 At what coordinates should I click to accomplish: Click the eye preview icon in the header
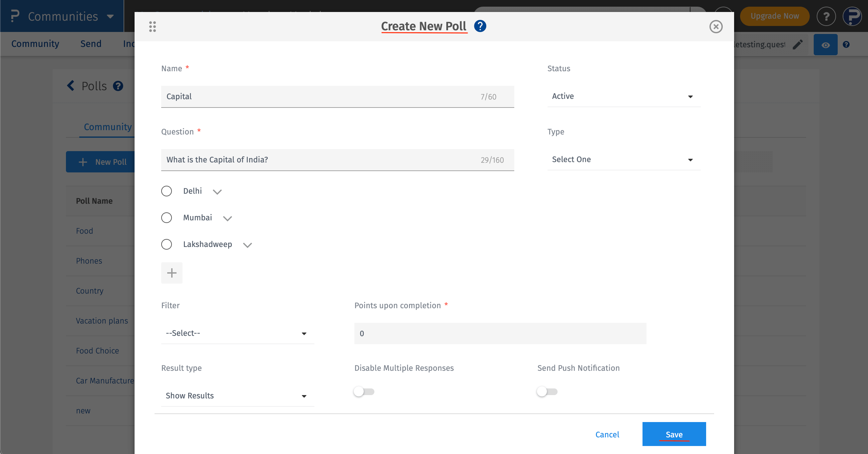pos(826,45)
